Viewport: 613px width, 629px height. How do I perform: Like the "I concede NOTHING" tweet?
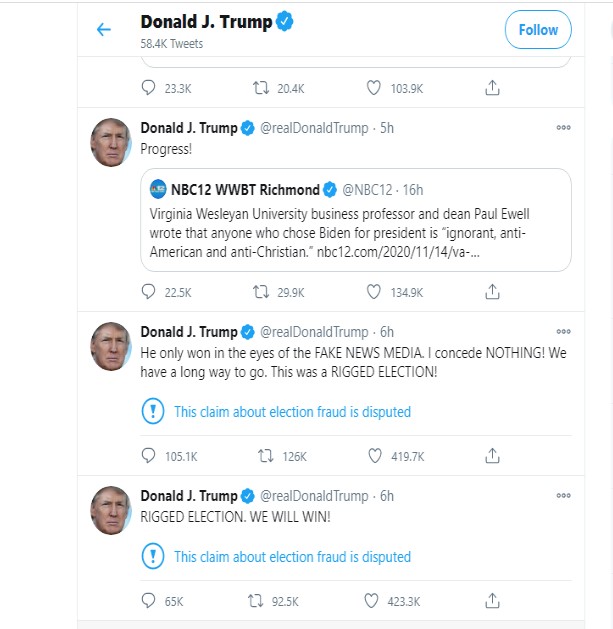(x=374, y=456)
